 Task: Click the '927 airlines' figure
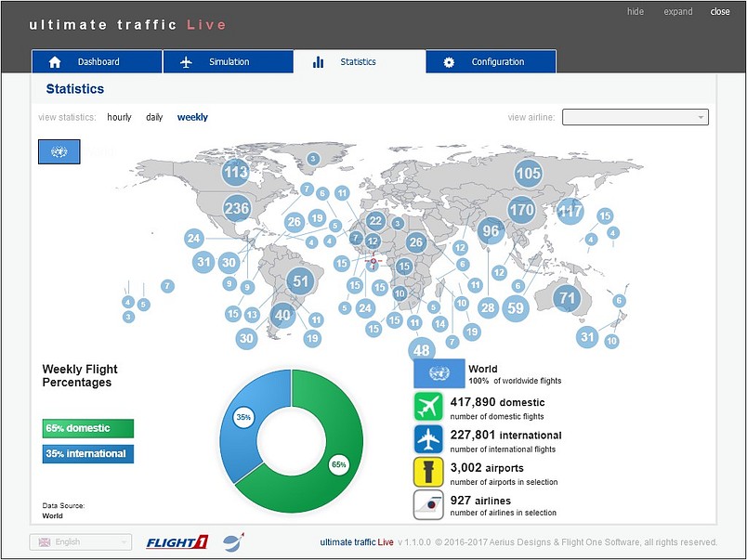point(480,501)
